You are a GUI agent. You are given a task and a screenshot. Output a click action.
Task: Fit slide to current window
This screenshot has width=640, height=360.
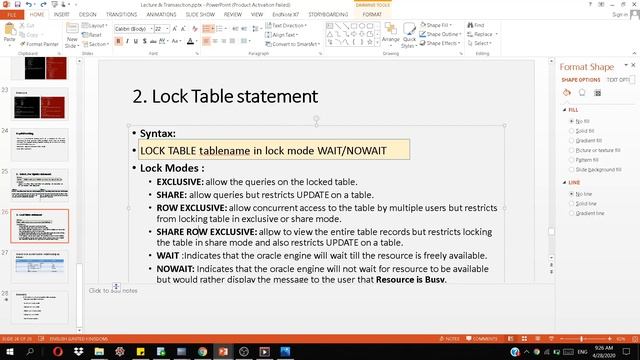pyautogui.click(x=635, y=339)
